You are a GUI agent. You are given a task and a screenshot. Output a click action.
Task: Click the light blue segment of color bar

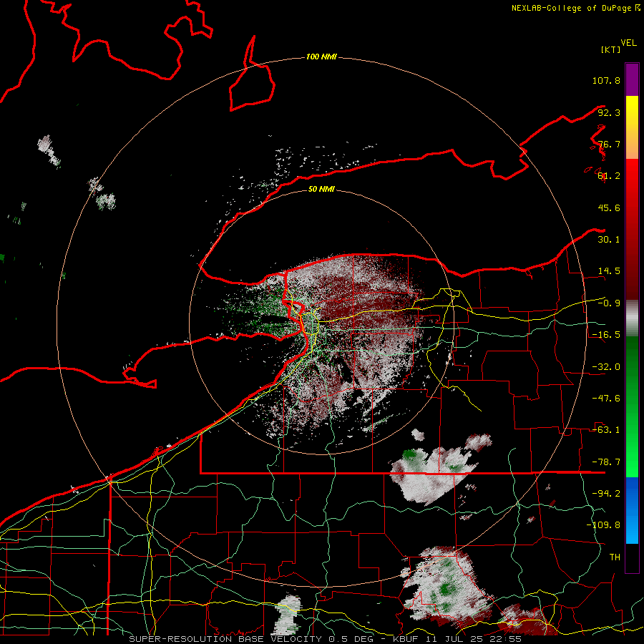coord(632,510)
